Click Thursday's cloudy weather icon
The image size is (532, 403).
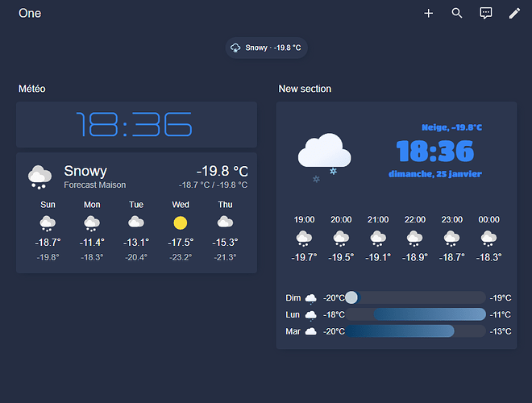pos(225,222)
